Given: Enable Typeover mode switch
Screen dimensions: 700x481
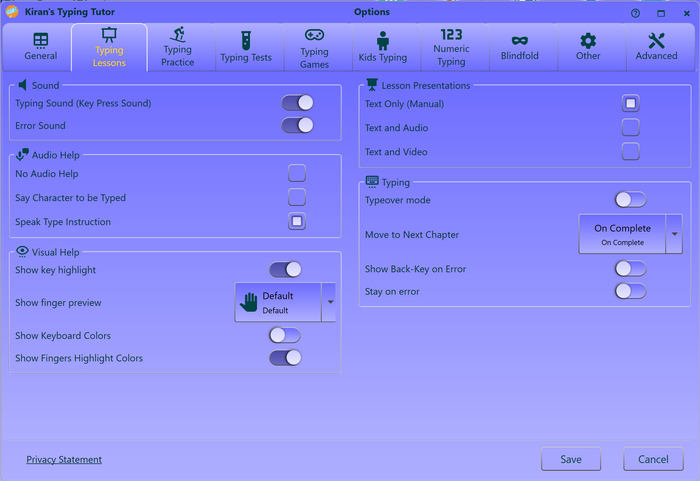Looking at the screenshot, I should (x=630, y=200).
